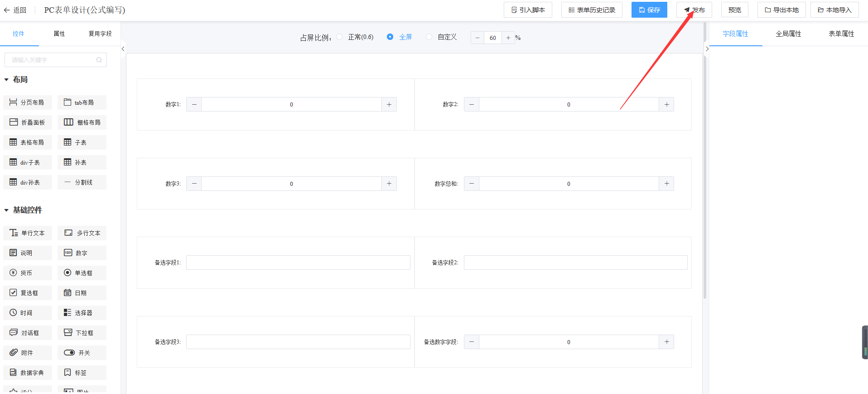The height and width of the screenshot is (394, 868).
Task: Collapse the 基础控件 section
Action: (x=6, y=210)
